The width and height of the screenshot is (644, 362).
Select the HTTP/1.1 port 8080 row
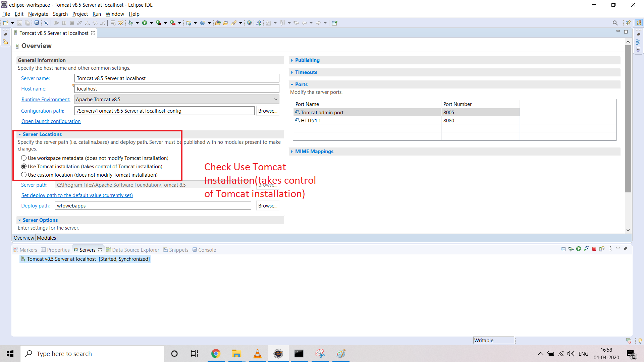point(407,120)
